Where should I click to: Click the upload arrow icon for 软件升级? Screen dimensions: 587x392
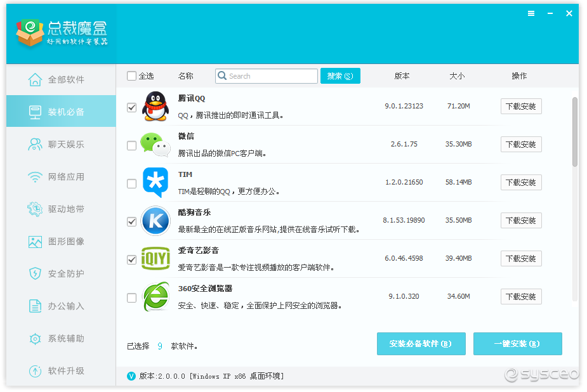pyautogui.click(x=35, y=371)
